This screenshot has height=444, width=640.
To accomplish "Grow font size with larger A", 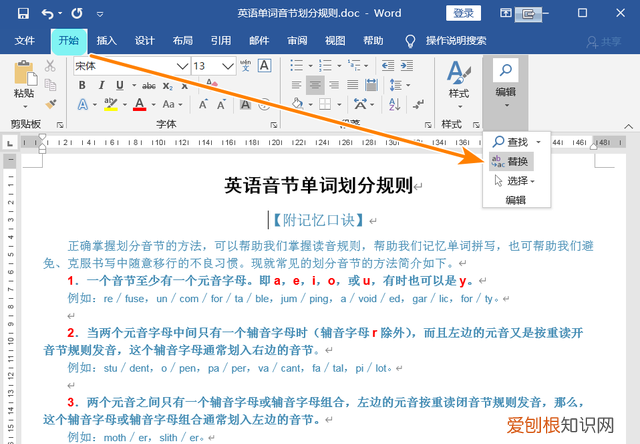I will [x=203, y=105].
